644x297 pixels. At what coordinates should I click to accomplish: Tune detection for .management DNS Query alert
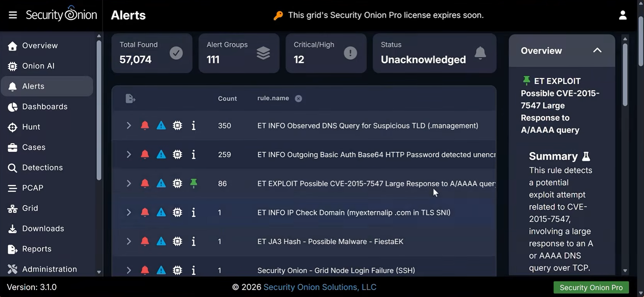click(x=177, y=125)
